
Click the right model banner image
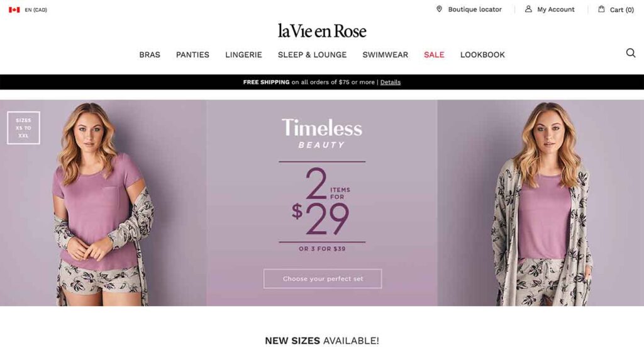(x=540, y=203)
